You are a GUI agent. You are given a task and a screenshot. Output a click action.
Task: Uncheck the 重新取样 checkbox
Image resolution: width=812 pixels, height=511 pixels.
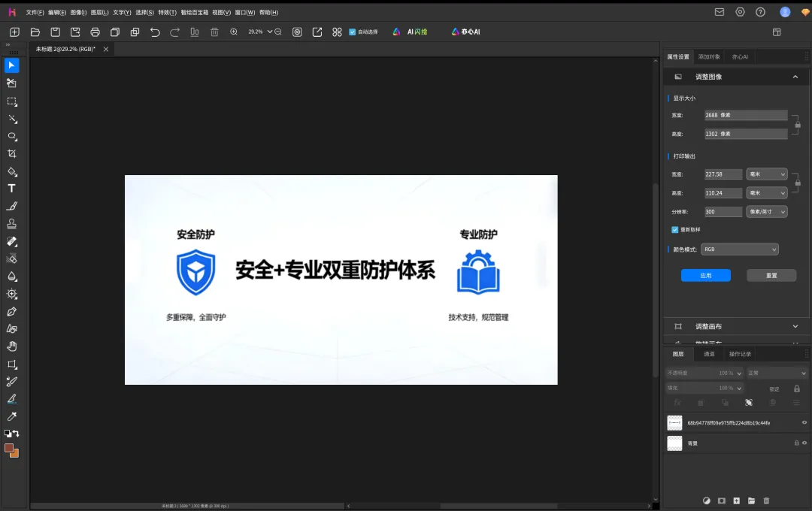(x=674, y=230)
